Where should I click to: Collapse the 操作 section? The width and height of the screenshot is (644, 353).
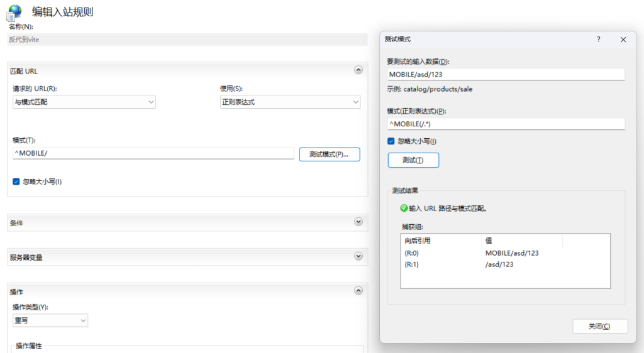358,291
